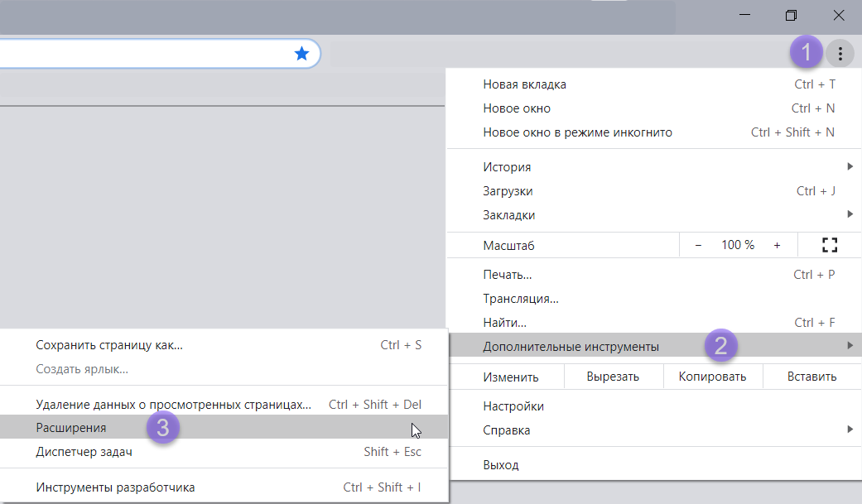Click the blue bookmark star icon
The height and width of the screenshot is (504, 862).
coord(301,54)
